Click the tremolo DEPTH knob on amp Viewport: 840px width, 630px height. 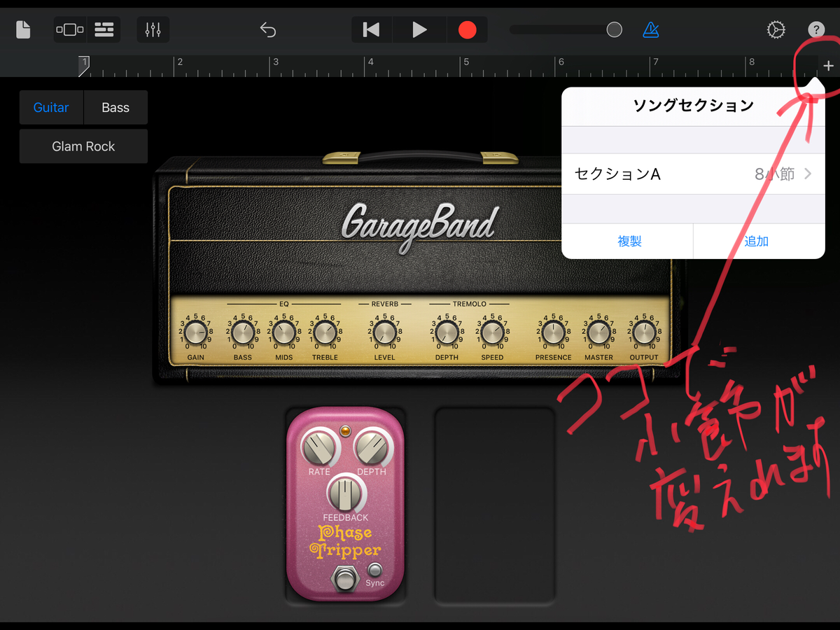pyautogui.click(x=447, y=332)
